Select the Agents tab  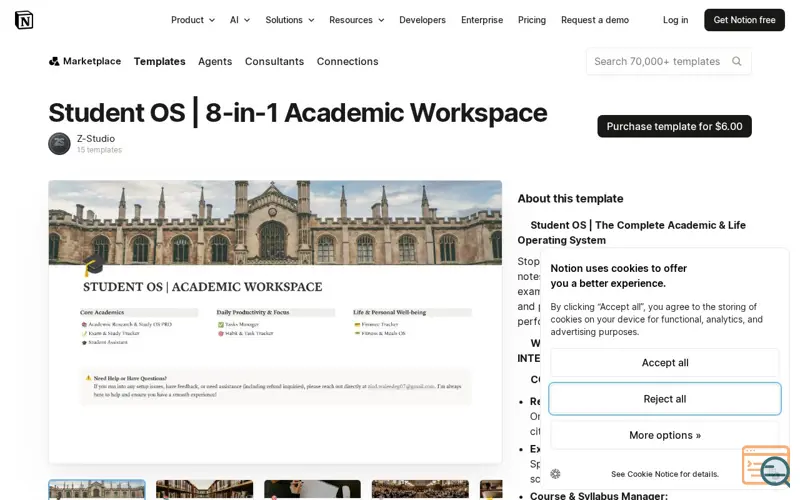pyautogui.click(x=215, y=61)
